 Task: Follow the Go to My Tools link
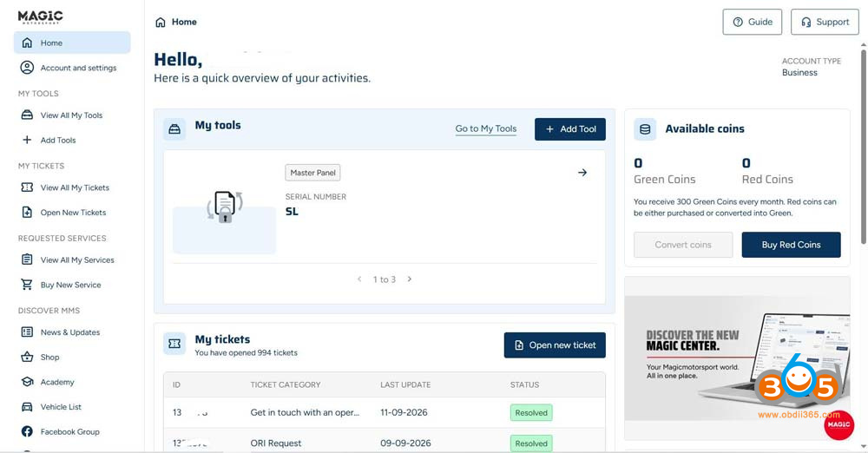[x=486, y=128]
